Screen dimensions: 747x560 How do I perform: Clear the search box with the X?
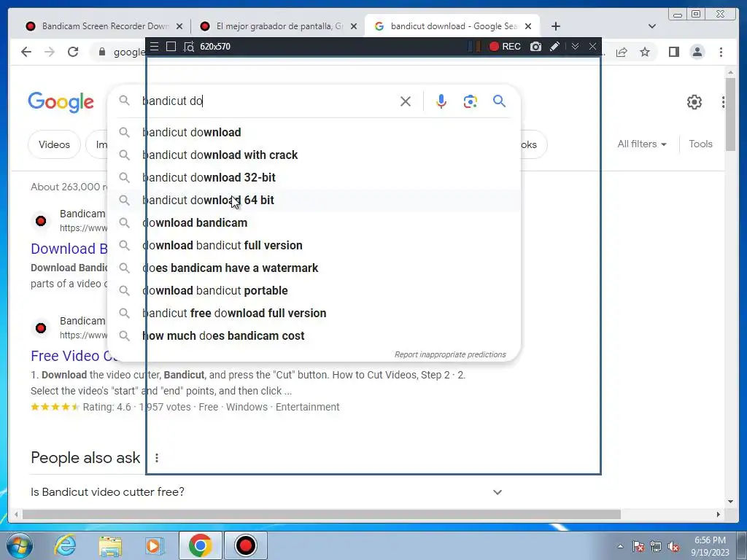coord(406,101)
